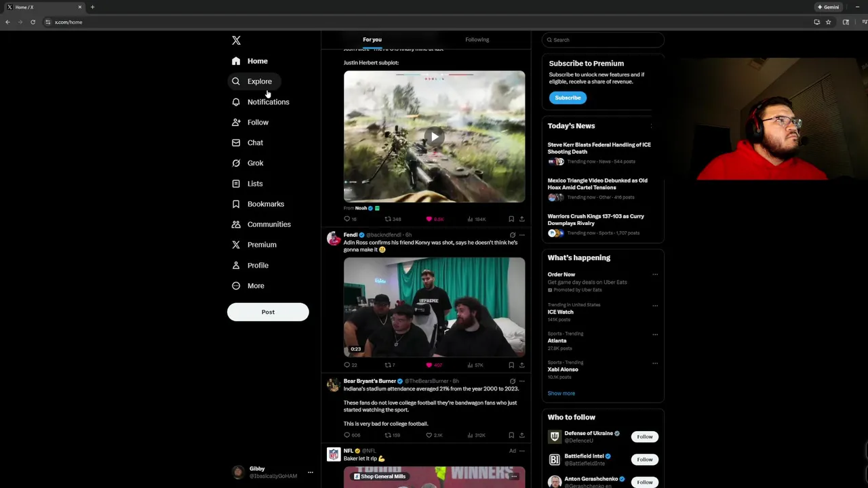Click the Gemini button in the browser
The image size is (868, 488).
[828, 7]
